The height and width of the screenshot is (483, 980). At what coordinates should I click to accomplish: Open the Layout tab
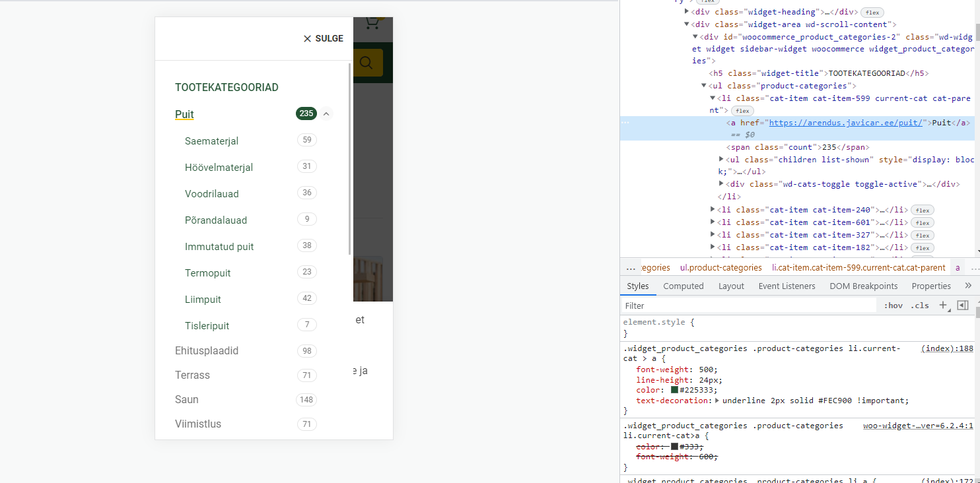(731, 286)
